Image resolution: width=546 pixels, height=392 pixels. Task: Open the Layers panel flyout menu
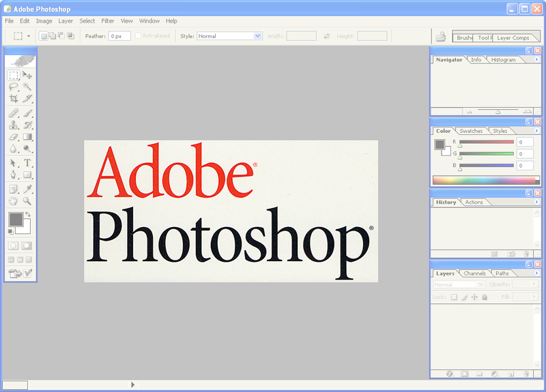click(x=536, y=273)
